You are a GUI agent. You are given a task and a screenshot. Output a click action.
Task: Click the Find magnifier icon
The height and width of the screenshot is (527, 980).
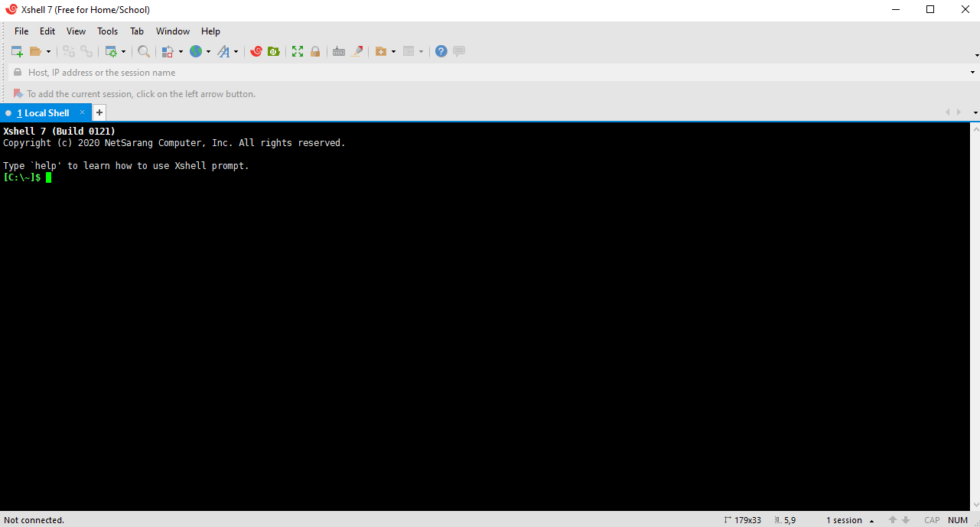(144, 51)
